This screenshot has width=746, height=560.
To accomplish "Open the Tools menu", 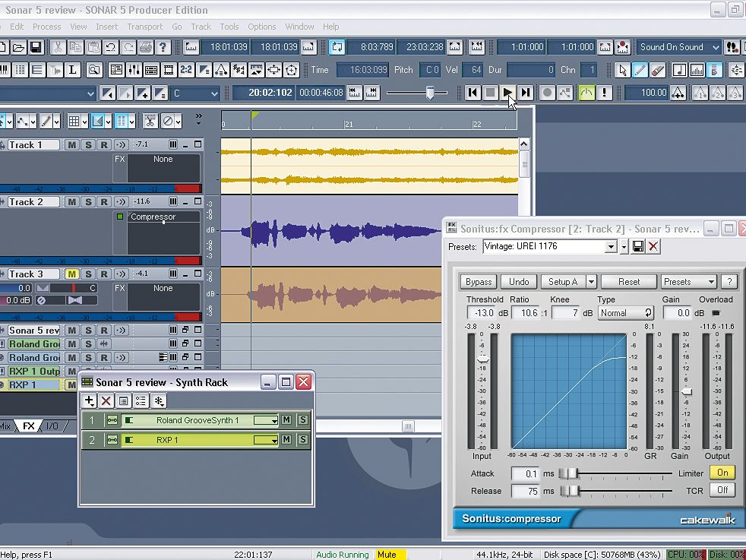I will coord(229,27).
